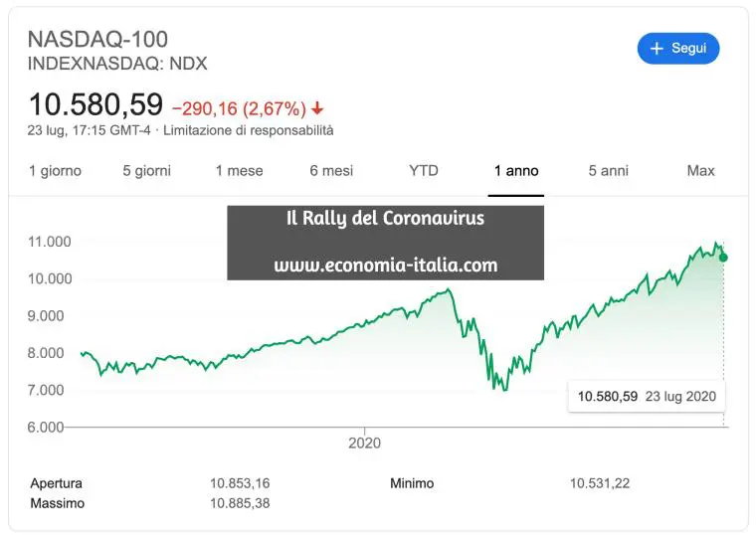The image size is (756, 535).
Task: Switch to the 6 mesi range
Action: click(x=331, y=171)
